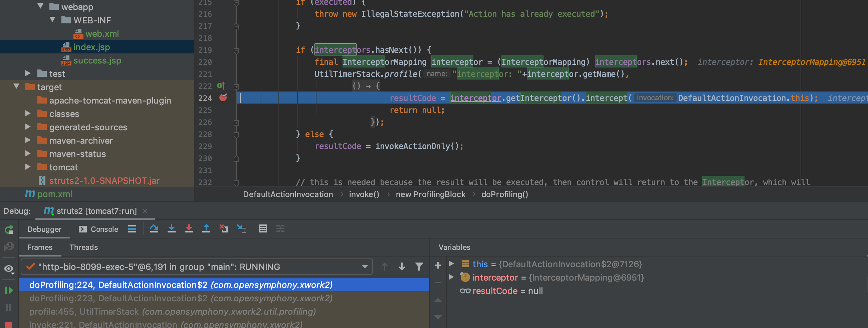Toggle the breakpoint on line 224
868x328 pixels.
point(223,98)
